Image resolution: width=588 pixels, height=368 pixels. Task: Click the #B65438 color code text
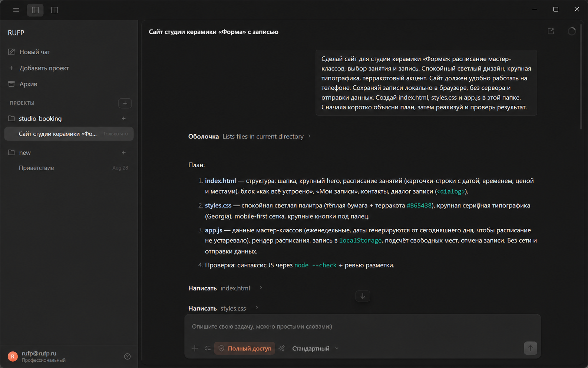click(419, 206)
